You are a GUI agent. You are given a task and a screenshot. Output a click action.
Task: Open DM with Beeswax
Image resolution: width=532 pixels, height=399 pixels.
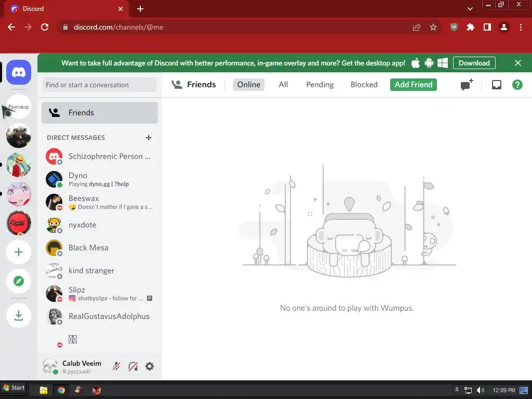tap(100, 202)
